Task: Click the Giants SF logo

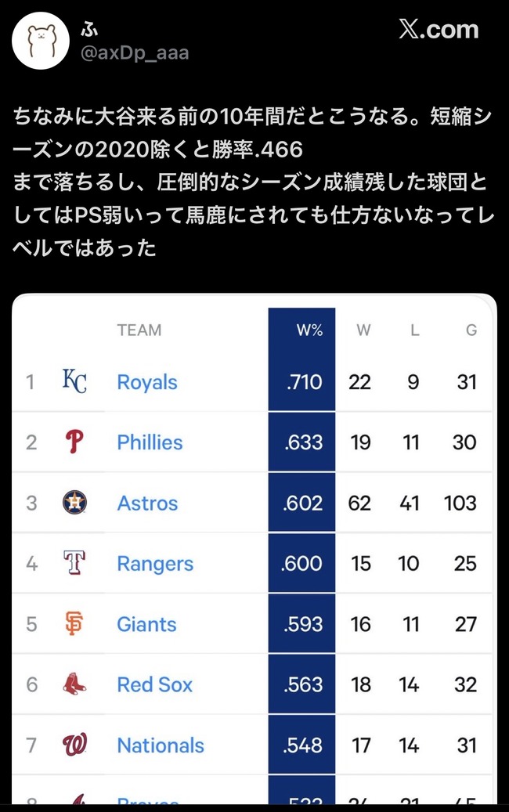Action: (x=74, y=624)
